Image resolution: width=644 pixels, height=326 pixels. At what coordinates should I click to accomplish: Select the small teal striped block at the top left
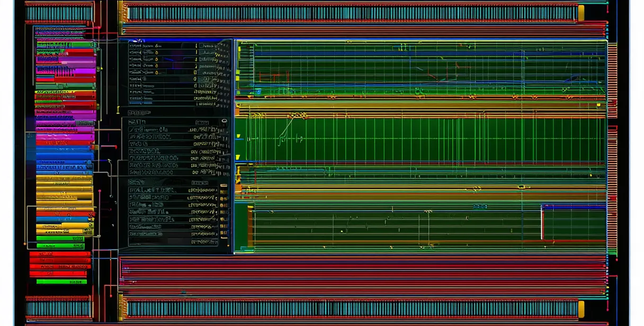59,13
